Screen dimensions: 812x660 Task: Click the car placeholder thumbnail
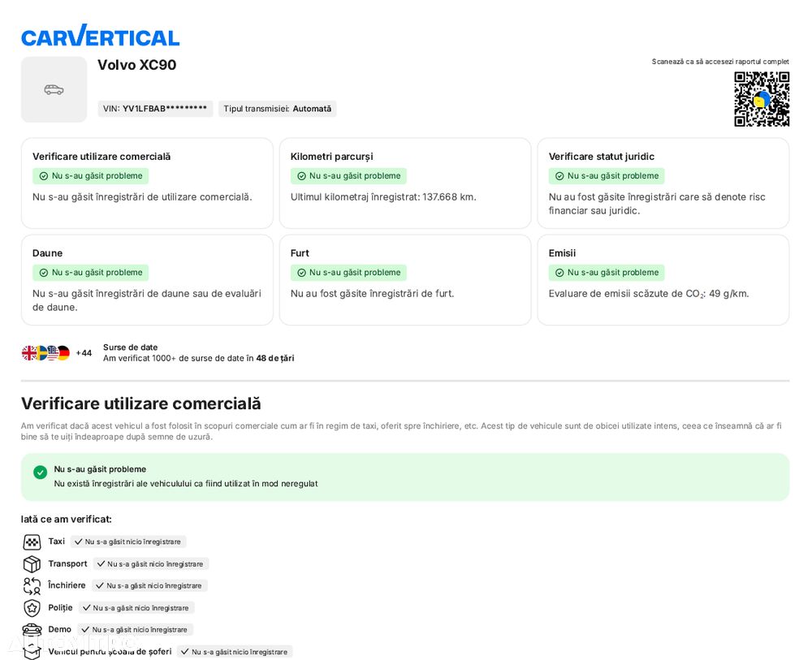tap(54, 89)
